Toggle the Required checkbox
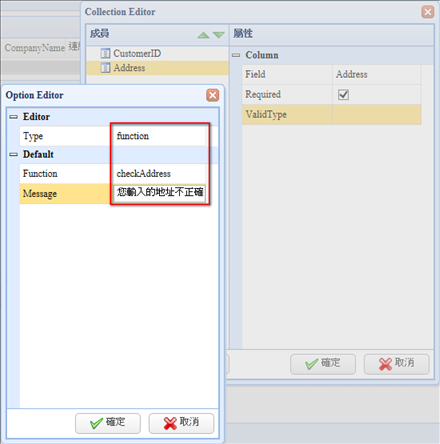This screenshot has height=444, width=440. click(343, 94)
